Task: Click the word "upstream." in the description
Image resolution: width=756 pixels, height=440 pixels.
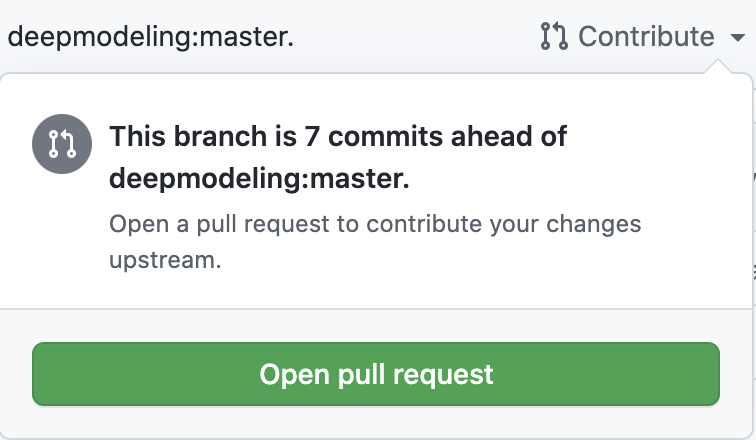Action: [164, 261]
